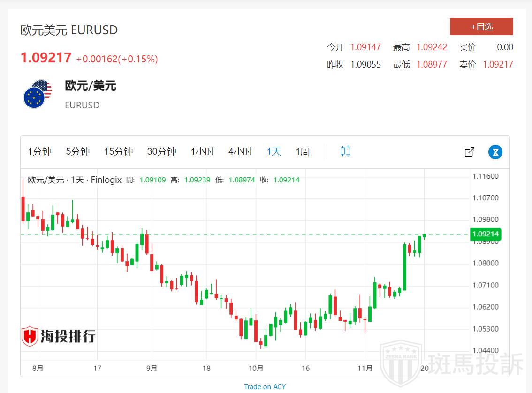The height and width of the screenshot is (393, 532).
Task: Switch chart to 30分钟
Action: [161, 151]
